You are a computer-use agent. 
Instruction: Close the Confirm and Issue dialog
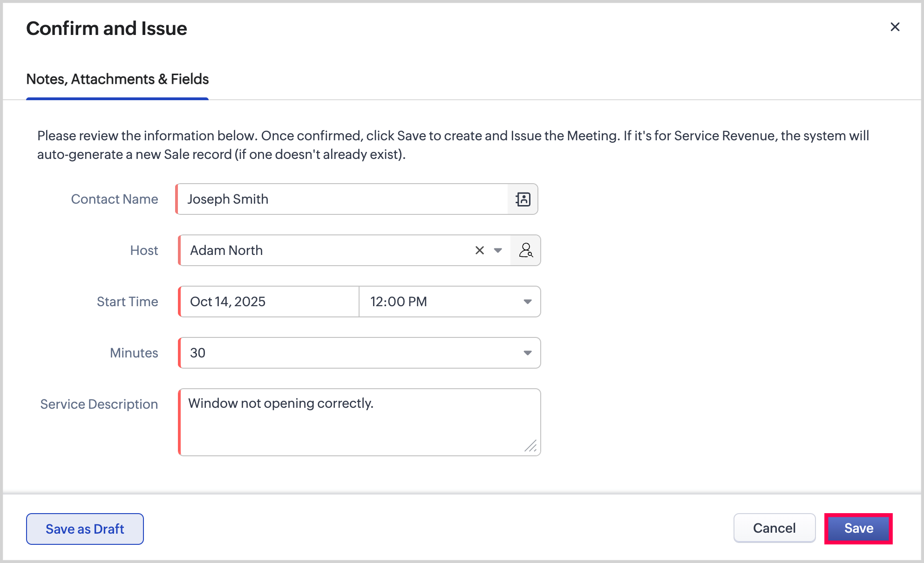coord(895,27)
